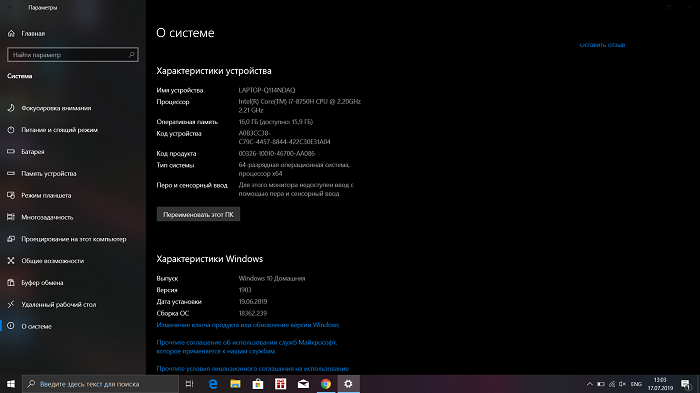Select edition Windows 10 Домашняя
The image size is (700, 393).
pyautogui.click(x=272, y=279)
